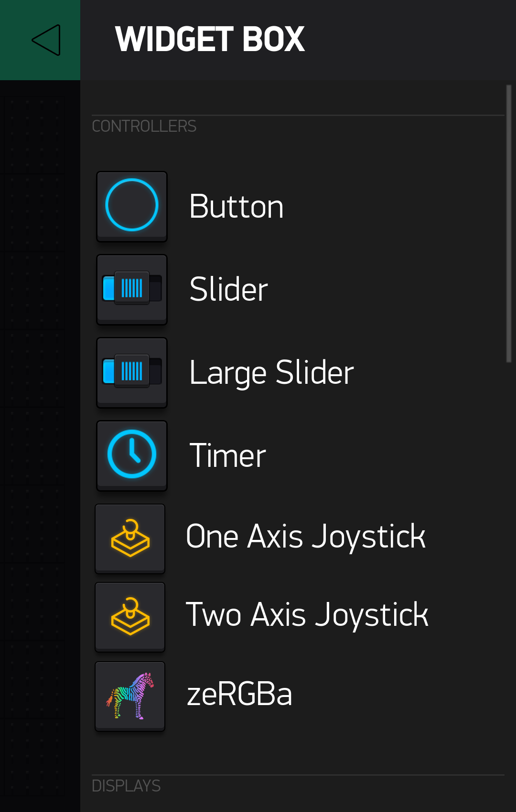Add the Timer clock icon

tap(132, 455)
